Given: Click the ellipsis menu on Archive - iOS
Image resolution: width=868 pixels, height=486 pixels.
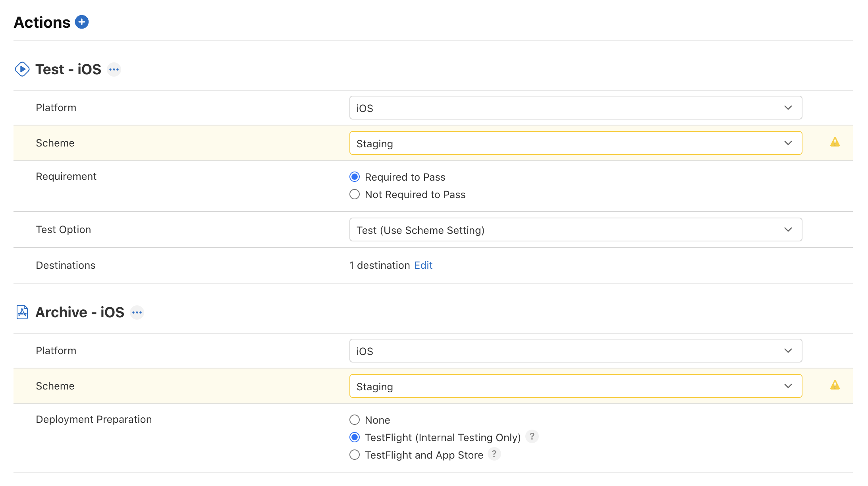Looking at the screenshot, I should pos(137,312).
